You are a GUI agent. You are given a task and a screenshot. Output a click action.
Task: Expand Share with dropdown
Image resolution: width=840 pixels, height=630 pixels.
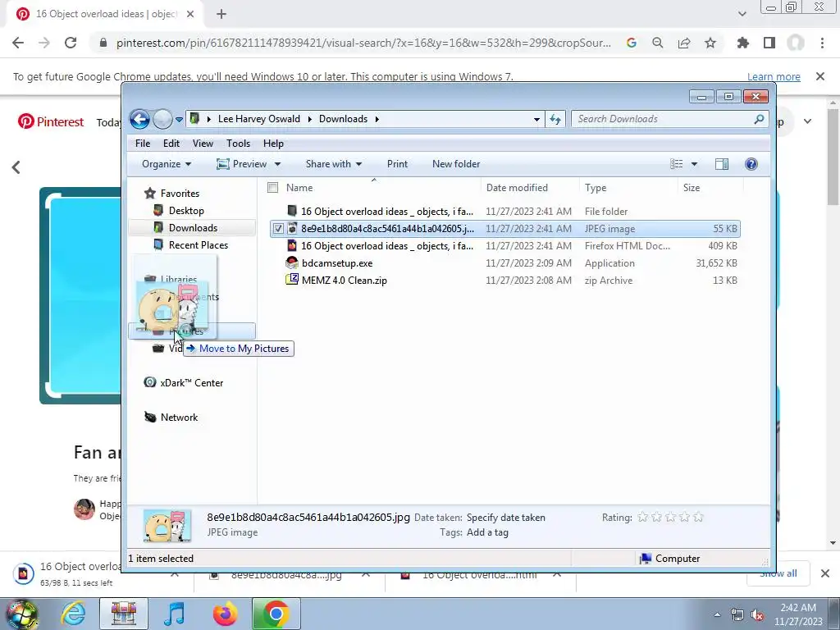pos(334,164)
